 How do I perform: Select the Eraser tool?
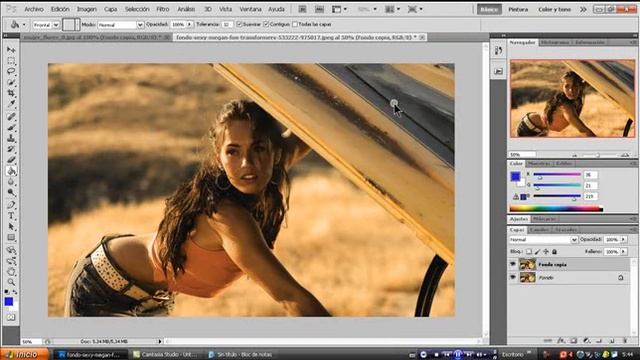11,160
